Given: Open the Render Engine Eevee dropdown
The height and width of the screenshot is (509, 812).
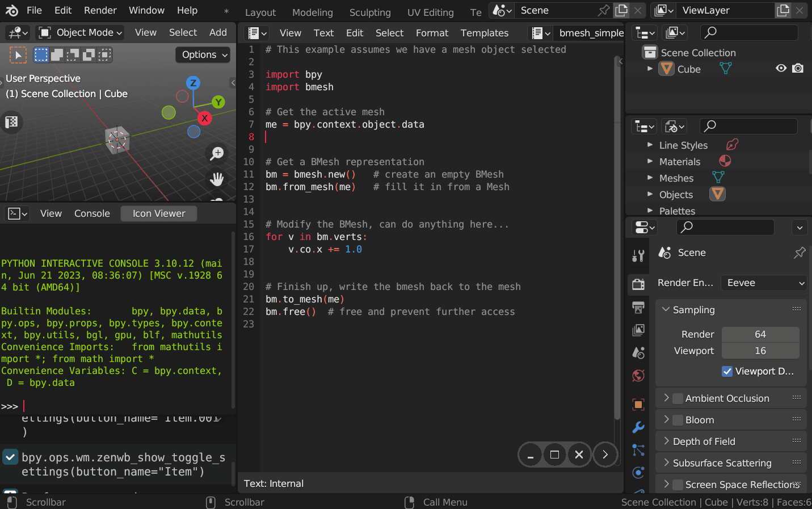Looking at the screenshot, I should coord(764,283).
